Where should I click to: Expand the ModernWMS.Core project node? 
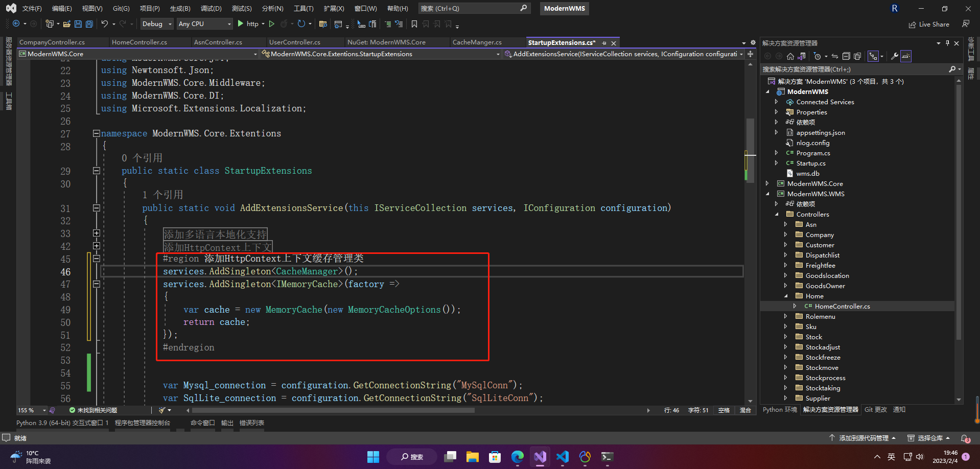pyautogui.click(x=767, y=183)
